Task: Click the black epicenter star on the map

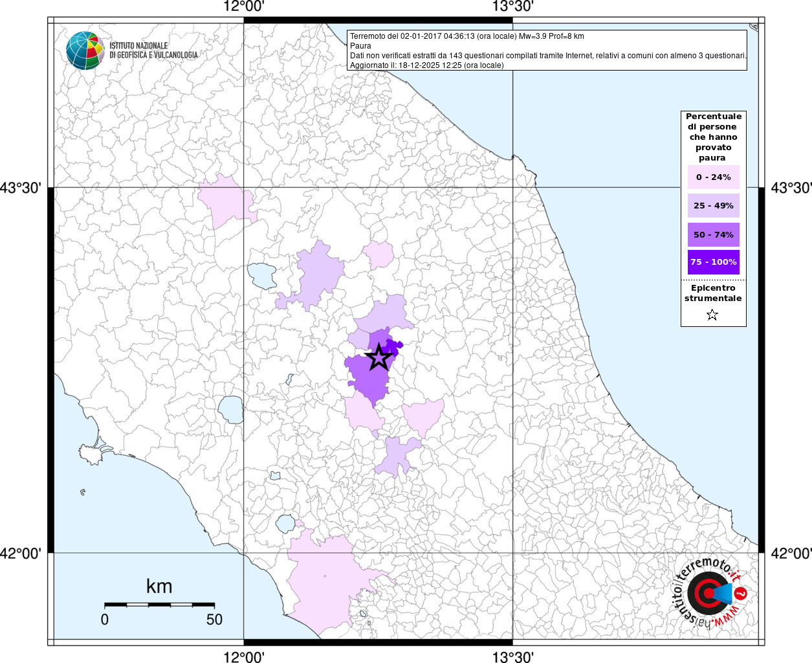Action: tap(379, 357)
